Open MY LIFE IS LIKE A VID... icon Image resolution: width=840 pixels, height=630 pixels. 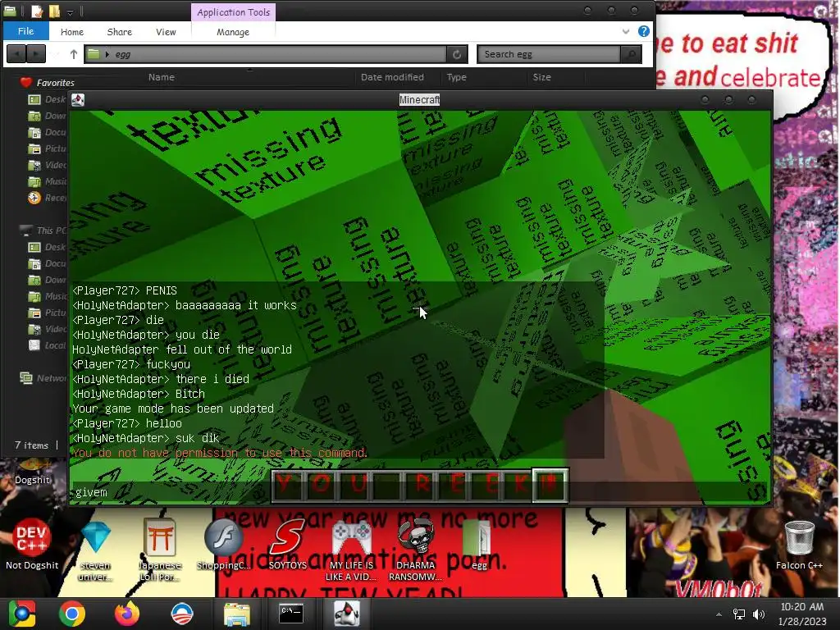351,550
